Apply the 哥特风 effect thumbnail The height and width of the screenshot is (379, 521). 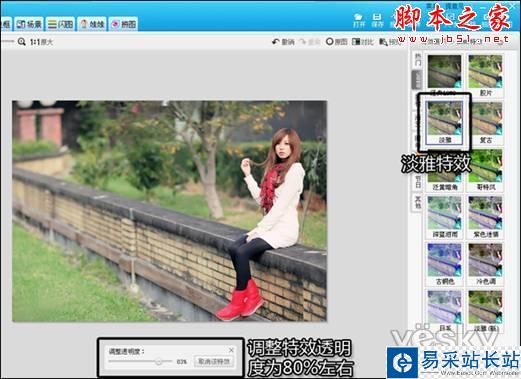coord(485,170)
